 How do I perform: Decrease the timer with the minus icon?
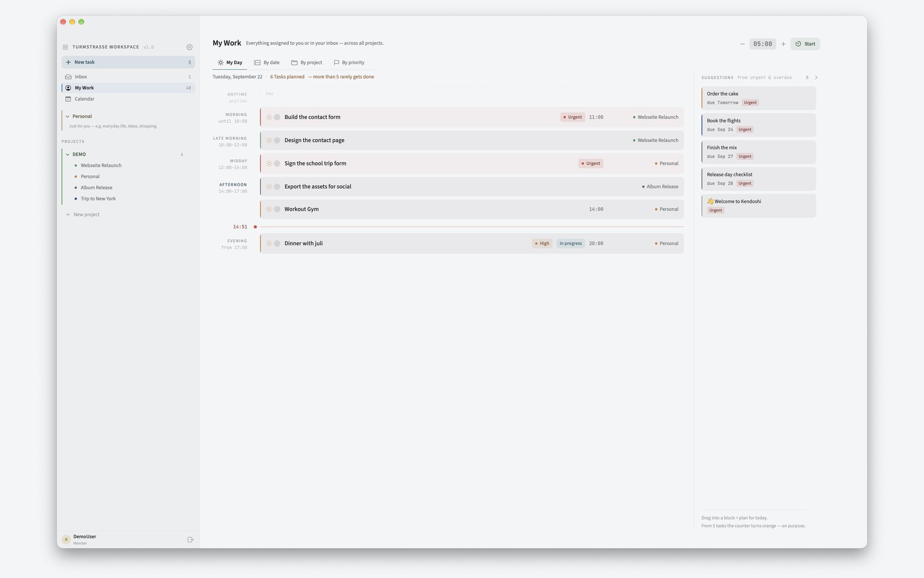(x=742, y=44)
